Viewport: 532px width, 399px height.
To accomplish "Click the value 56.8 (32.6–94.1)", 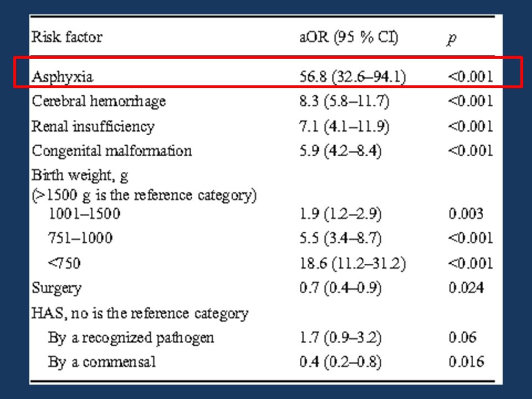I will pos(352,76).
